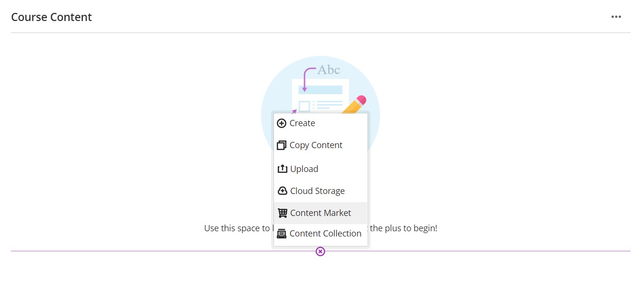The width and height of the screenshot is (644, 290).
Task: Open Content Market from the menu
Action: (x=320, y=213)
